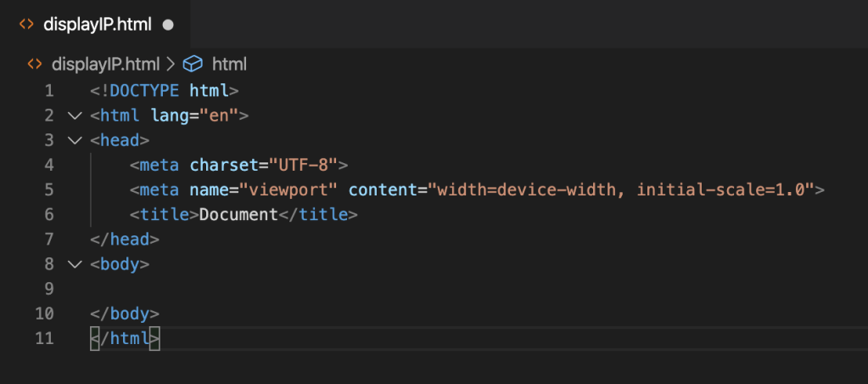Click line number 5 in the gutter
This screenshot has height=384, width=868.
[x=48, y=189]
